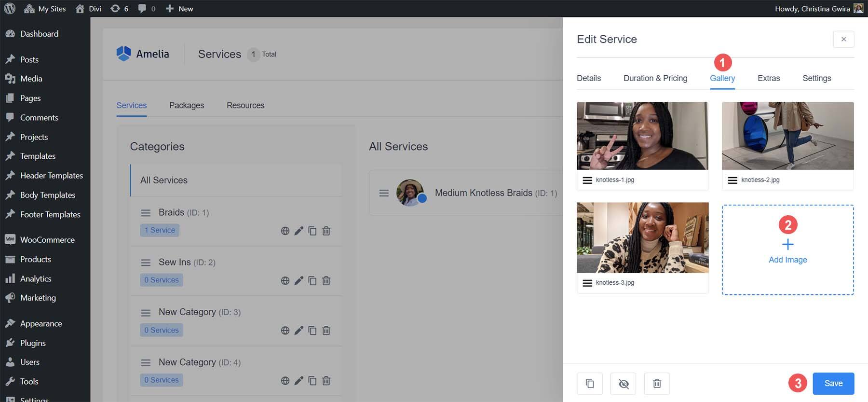Duplicate the Braids category
This screenshot has width=868, height=402.
(x=312, y=231)
